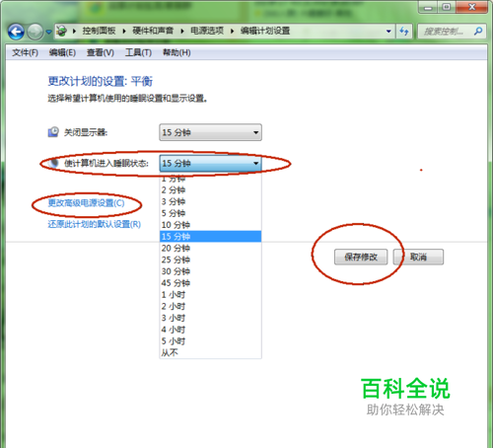Choose 3 小时 from the sleep list
493x448 pixels.
coord(210,318)
